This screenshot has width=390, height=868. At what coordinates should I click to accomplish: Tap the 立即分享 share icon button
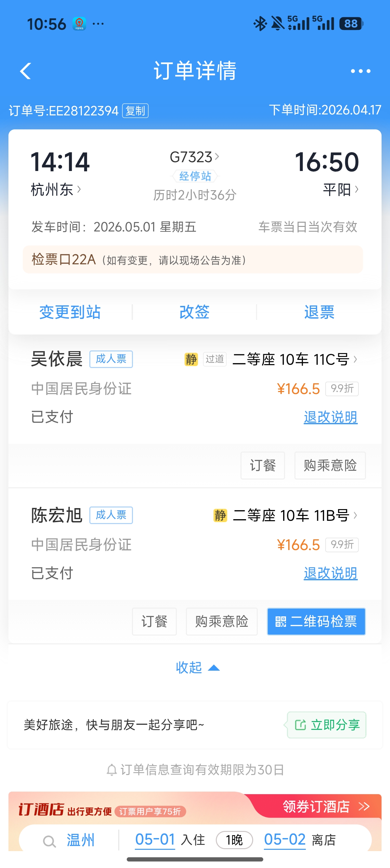tap(326, 725)
